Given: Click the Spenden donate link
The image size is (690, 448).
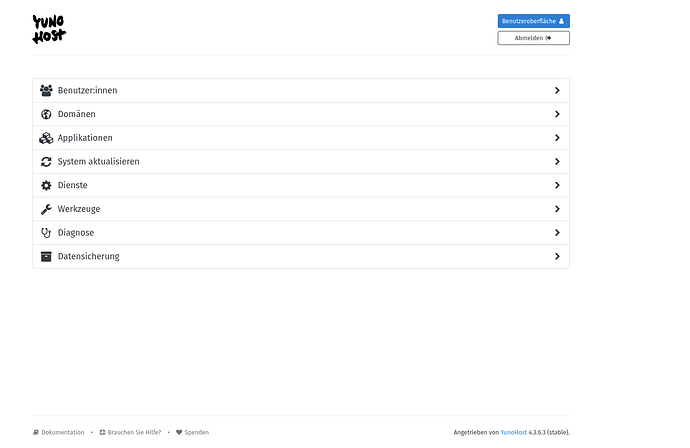Looking at the screenshot, I should pyautogui.click(x=197, y=432).
